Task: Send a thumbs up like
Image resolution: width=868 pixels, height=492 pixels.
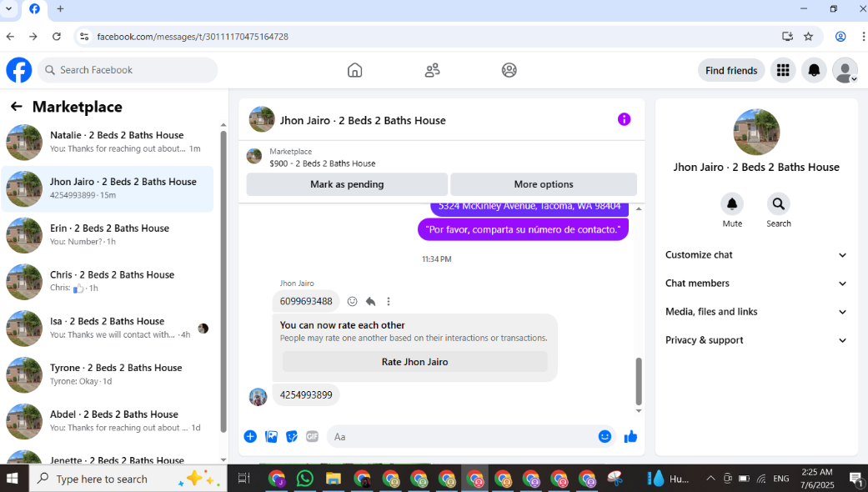Action: coord(630,437)
